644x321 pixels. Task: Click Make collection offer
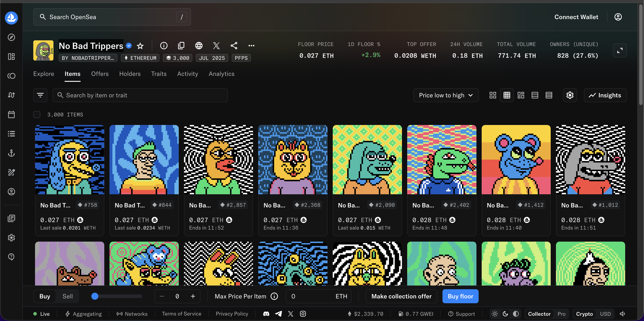(401, 296)
